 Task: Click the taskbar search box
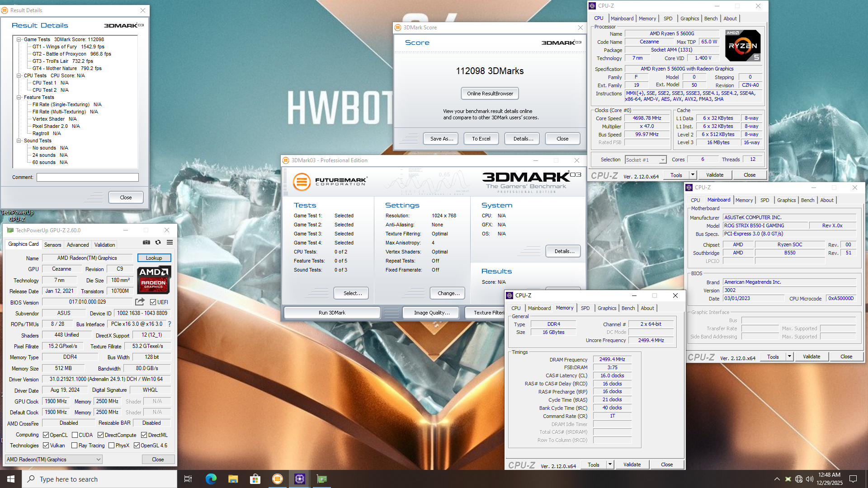tap(99, 479)
